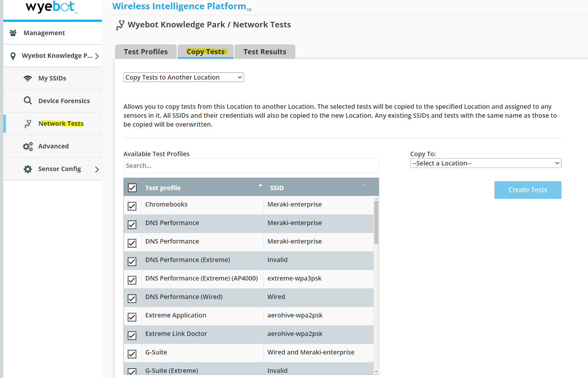Click the Extreme Link Doctor profile name
The height and width of the screenshot is (378, 588).
[x=176, y=334]
